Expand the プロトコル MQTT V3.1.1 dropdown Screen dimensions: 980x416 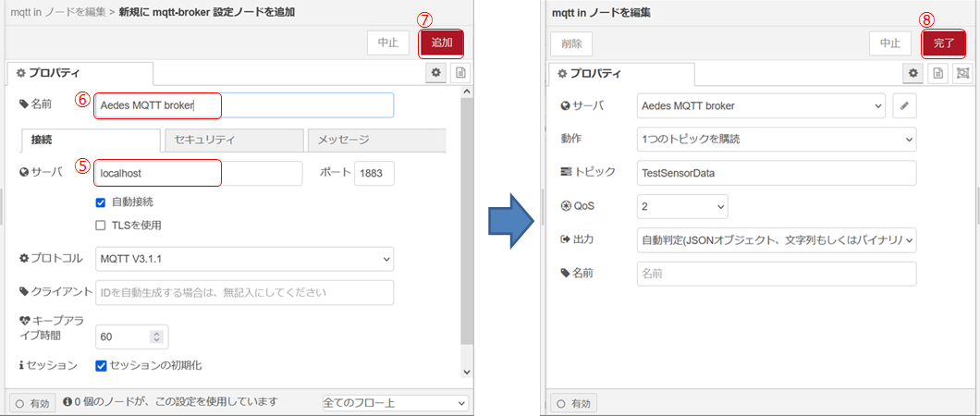245,259
